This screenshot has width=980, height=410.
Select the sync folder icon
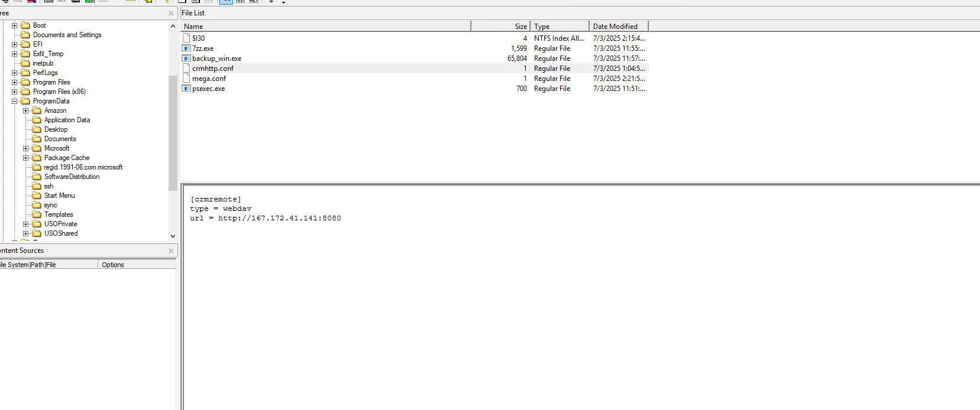click(x=37, y=205)
